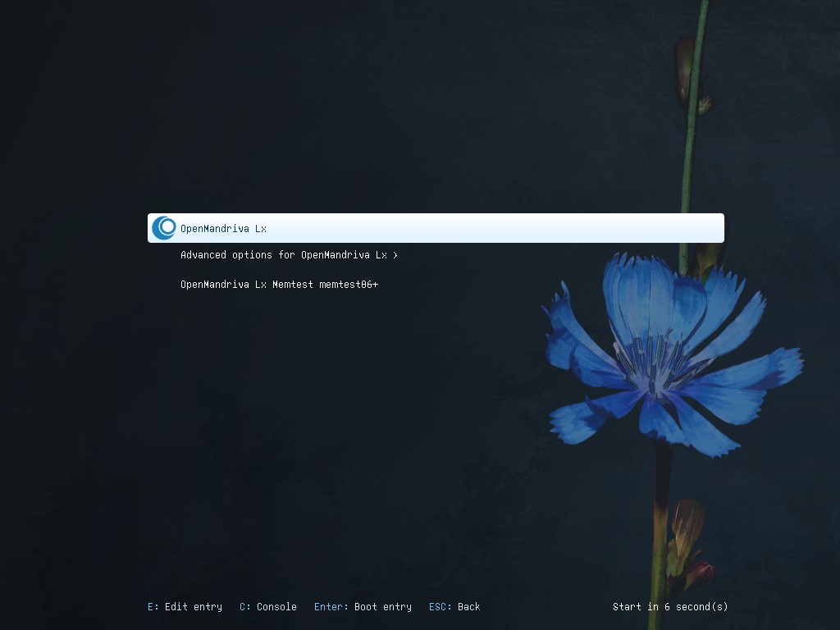Go Back using the bottom label
Image resolution: width=840 pixels, height=630 pixels.
pyautogui.click(x=469, y=607)
